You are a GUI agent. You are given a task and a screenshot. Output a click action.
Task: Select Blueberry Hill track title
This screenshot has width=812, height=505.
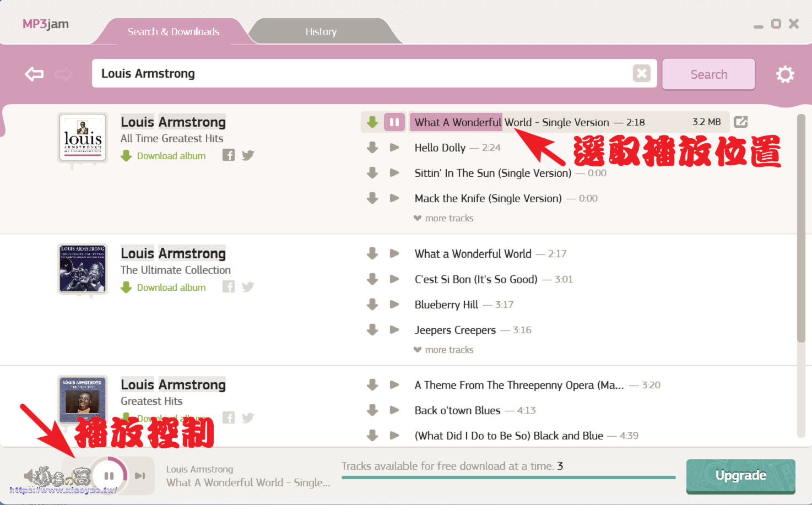(x=446, y=305)
